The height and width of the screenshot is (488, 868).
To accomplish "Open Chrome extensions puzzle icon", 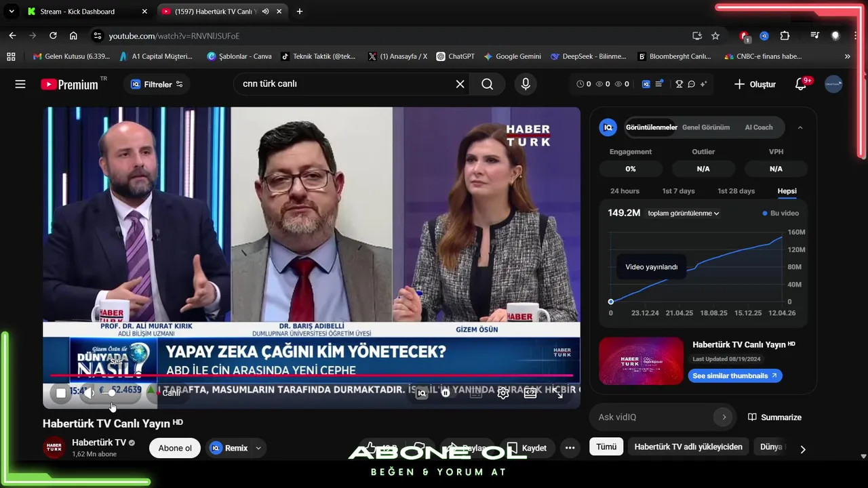I will tap(785, 35).
